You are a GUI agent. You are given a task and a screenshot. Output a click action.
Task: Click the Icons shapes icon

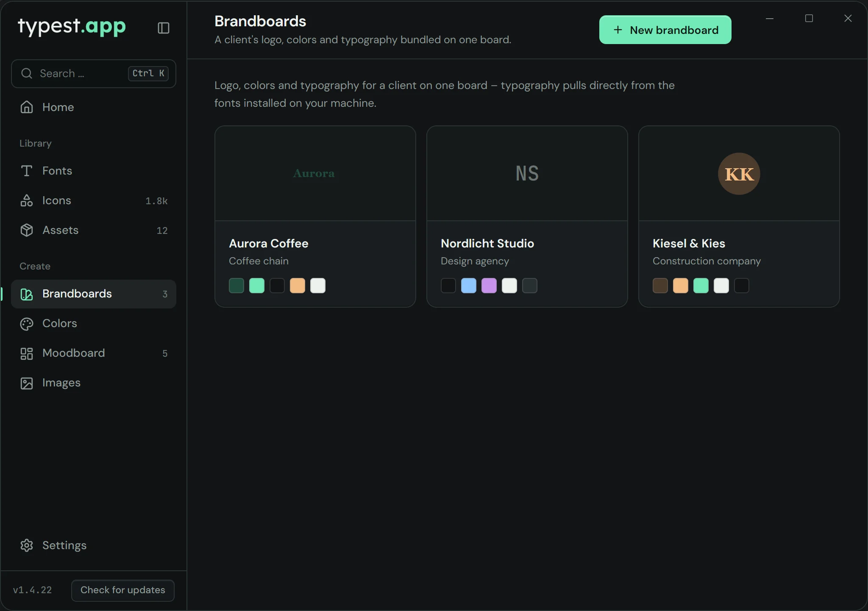pos(27,200)
